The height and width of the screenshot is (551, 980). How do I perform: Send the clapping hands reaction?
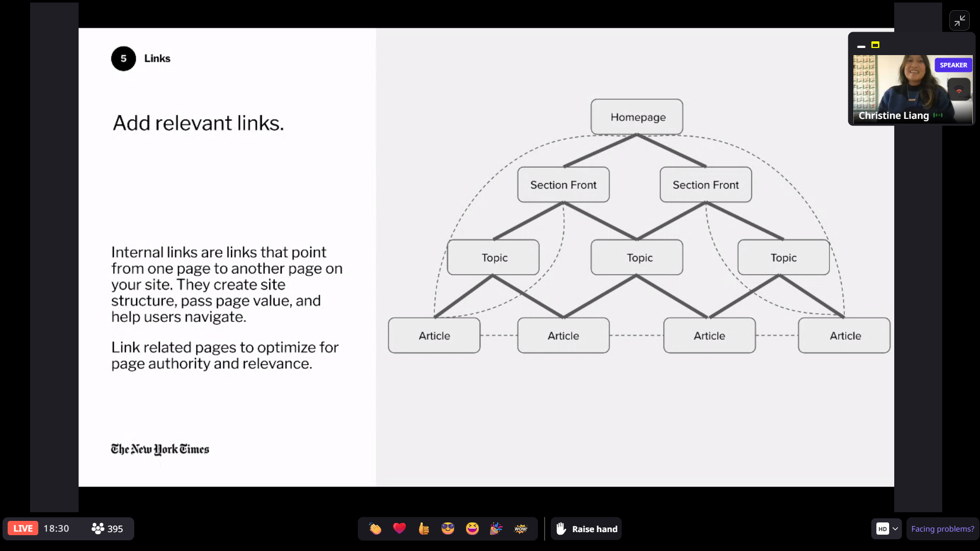(x=375, y=529)
